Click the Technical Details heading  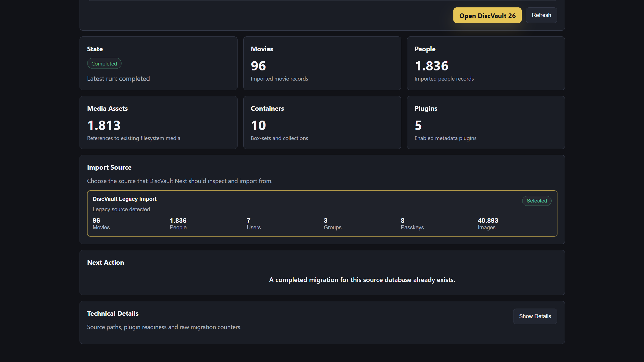113,313
